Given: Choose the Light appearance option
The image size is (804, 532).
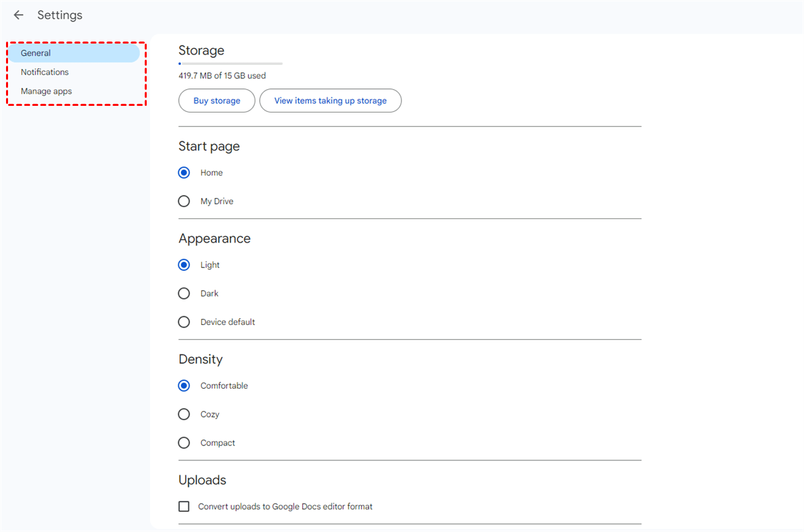Looking at the screenshot, I should coord(184,265).
